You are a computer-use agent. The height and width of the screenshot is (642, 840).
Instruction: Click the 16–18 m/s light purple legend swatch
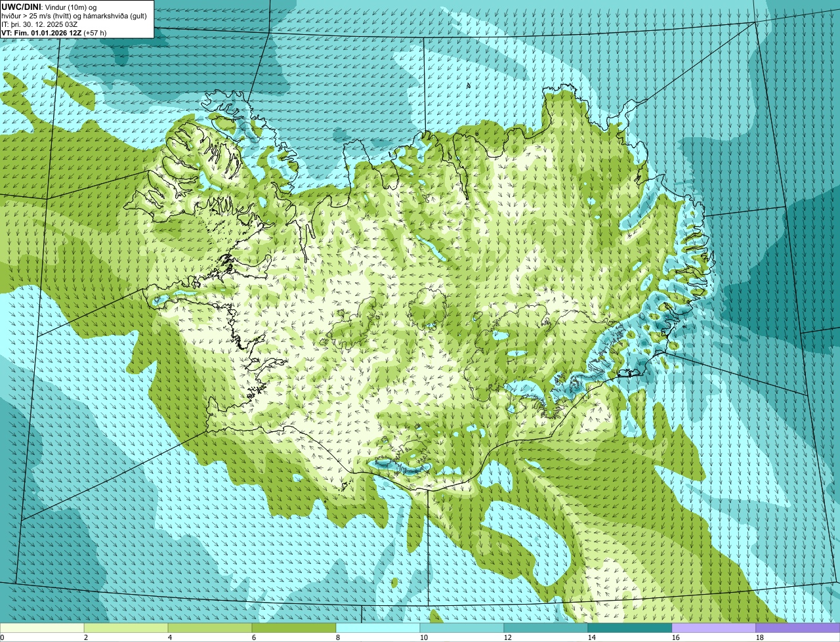coord(714,628)
